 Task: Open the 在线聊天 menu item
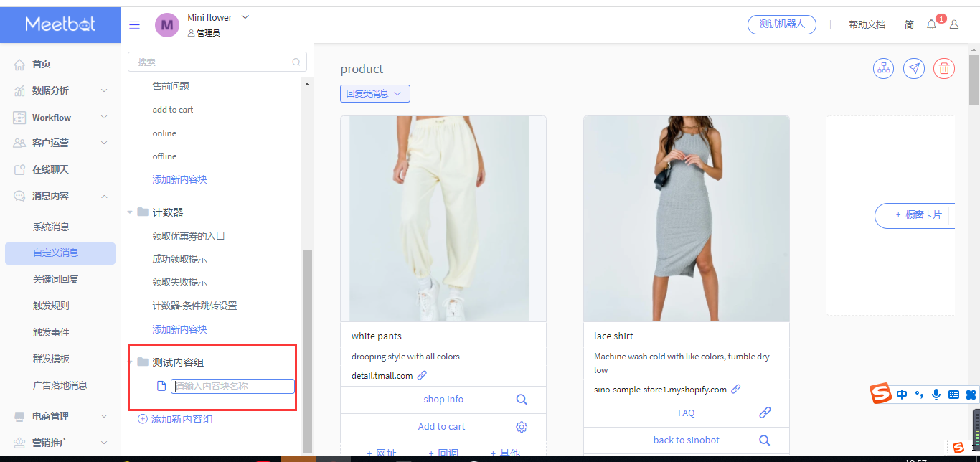click(x=50, y=169)
